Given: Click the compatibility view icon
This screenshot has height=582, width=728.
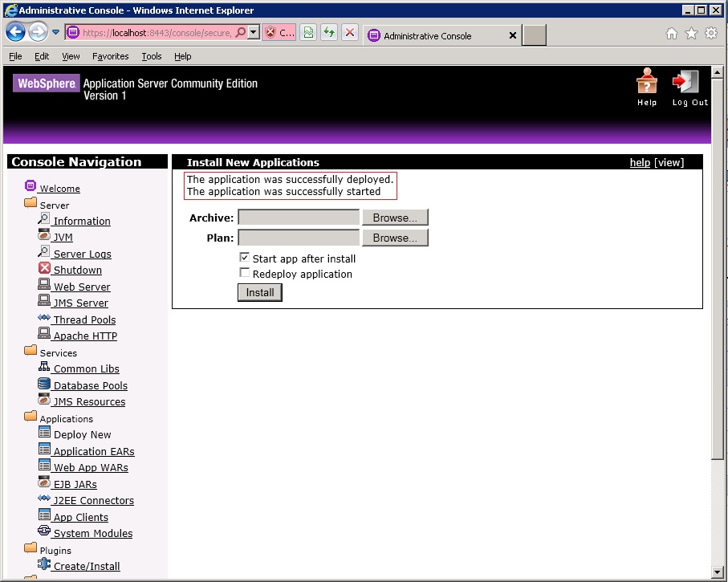Looking at the screenshot, I should tap(308, 33).
